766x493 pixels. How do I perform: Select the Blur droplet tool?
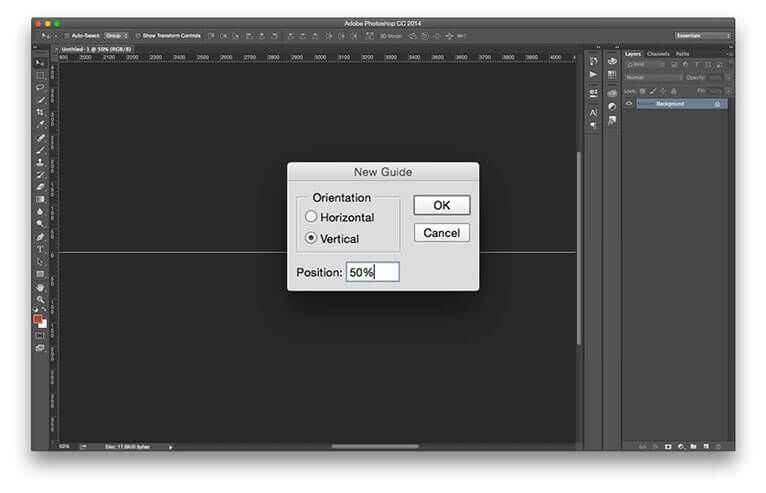pyautogui.click(x=40, y=212)
